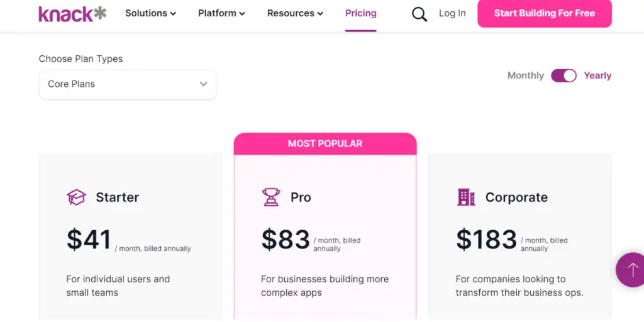Open the Core Plans dropdown
644x322 pixels.
pos(127,84)
